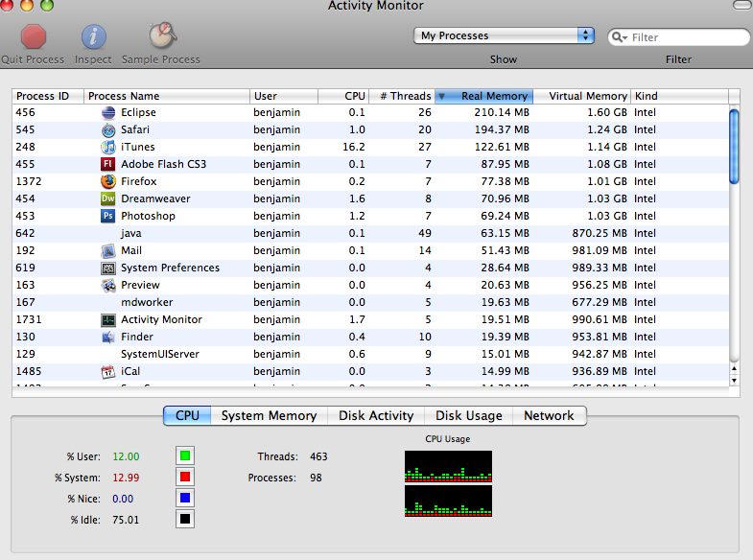
Task: Switch to the System Memory tab
Action: (269, 415)
